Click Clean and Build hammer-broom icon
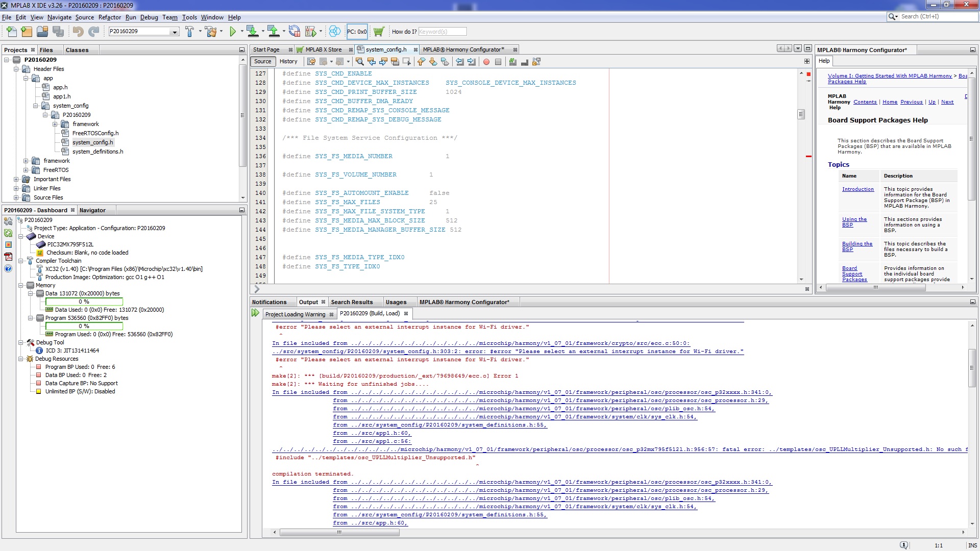Viewport: 980px width, 551px height. [x=211, y=32]
